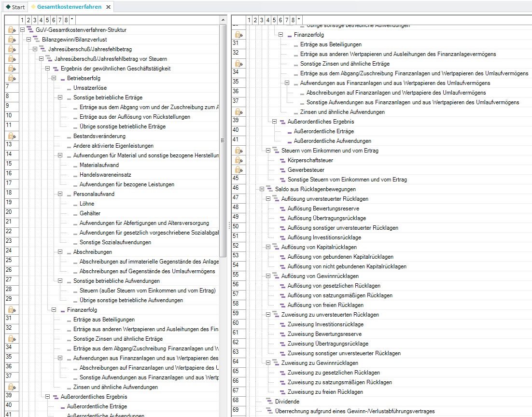Collapse Abschreibungen node in left panel
This screenshot has height=417, width=532.
(60, 252)
